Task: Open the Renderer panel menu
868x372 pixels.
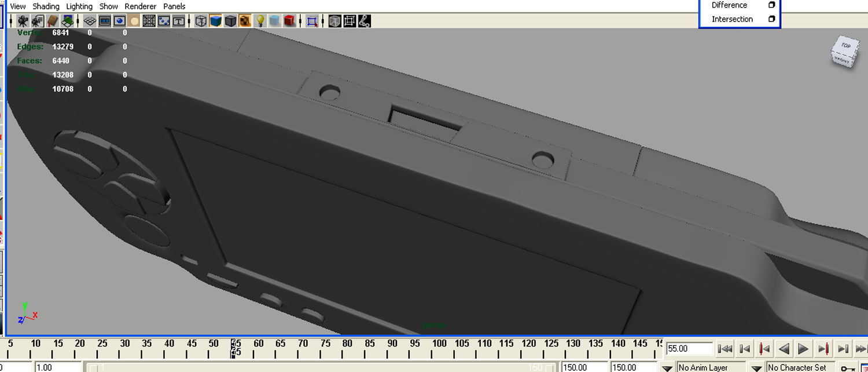Action: [x=141, y=6]
